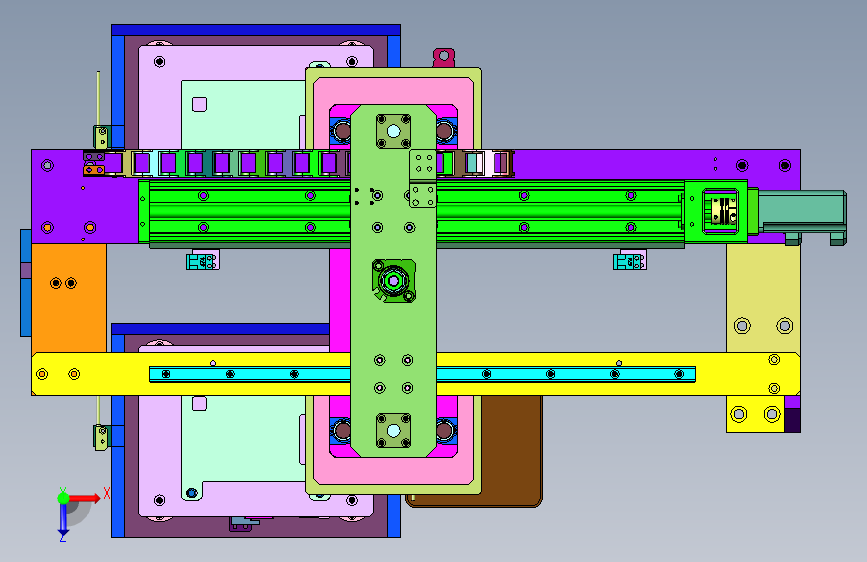867x562 pixels.
Task: Click the green Y axis ball at the triad origin
Action: click(x=63, y=498)
